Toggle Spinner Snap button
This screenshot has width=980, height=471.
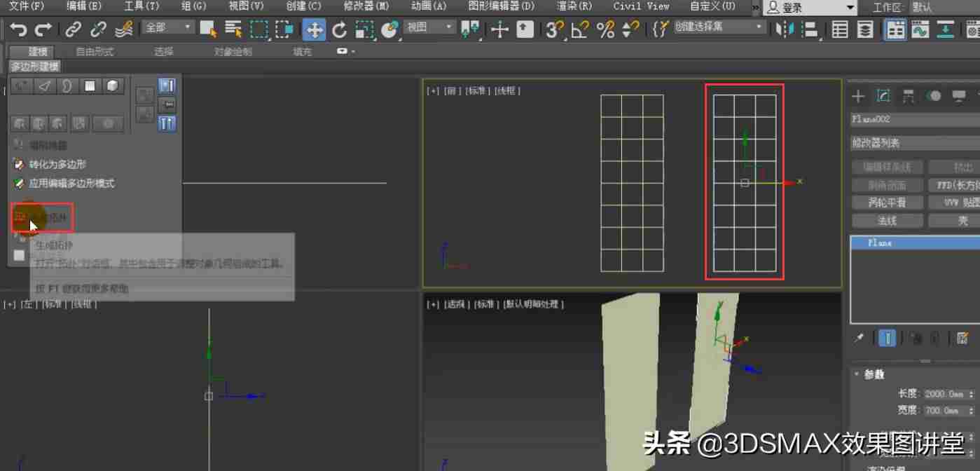click(x=630, y=29)
